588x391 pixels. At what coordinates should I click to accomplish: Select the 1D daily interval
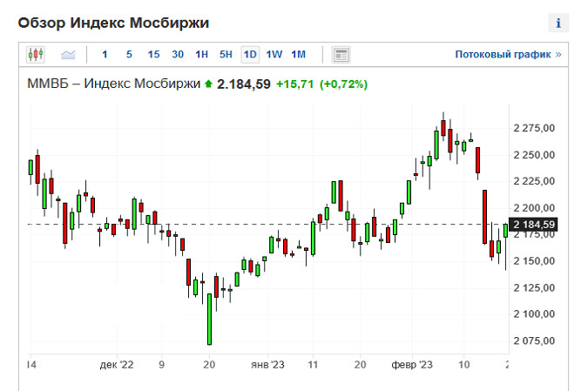tap(250, 55)
